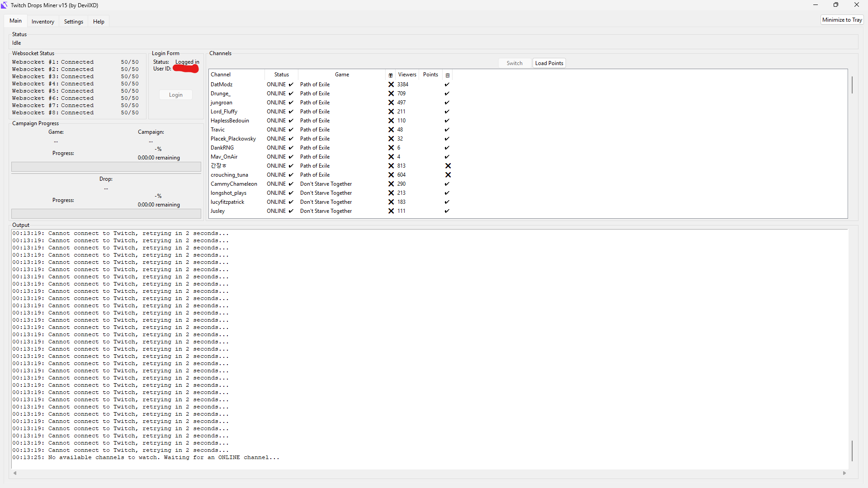Screen dimensions: 868x488
Task: Click the X icon beside DatModz viewer count
Action: [x=391, y=84]
